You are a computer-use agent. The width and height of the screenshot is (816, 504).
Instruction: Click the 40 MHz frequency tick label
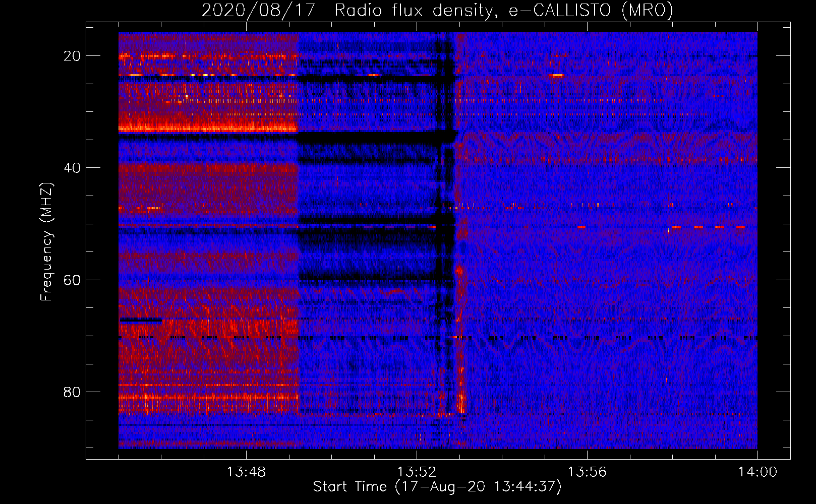coord(72,168)
